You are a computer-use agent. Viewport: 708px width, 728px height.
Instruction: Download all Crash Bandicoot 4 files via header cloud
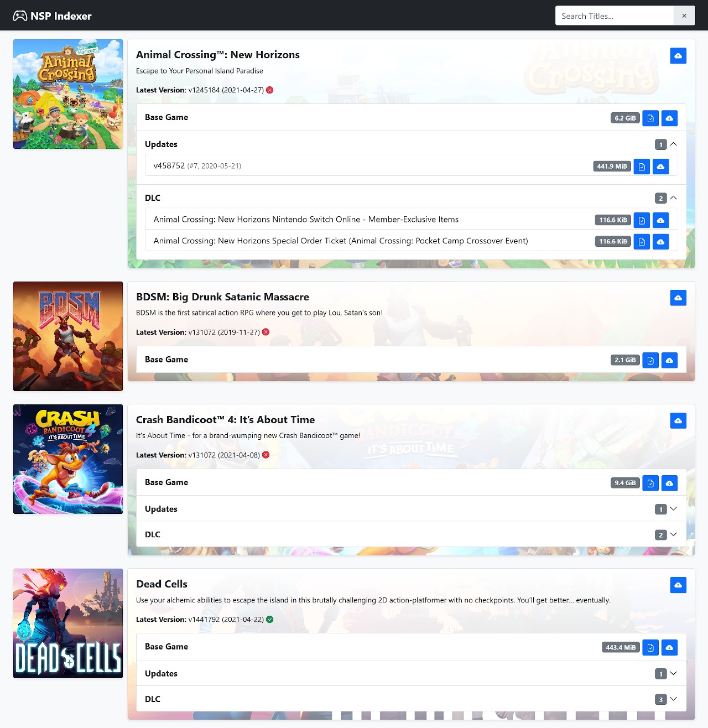[x=678, y=421]
